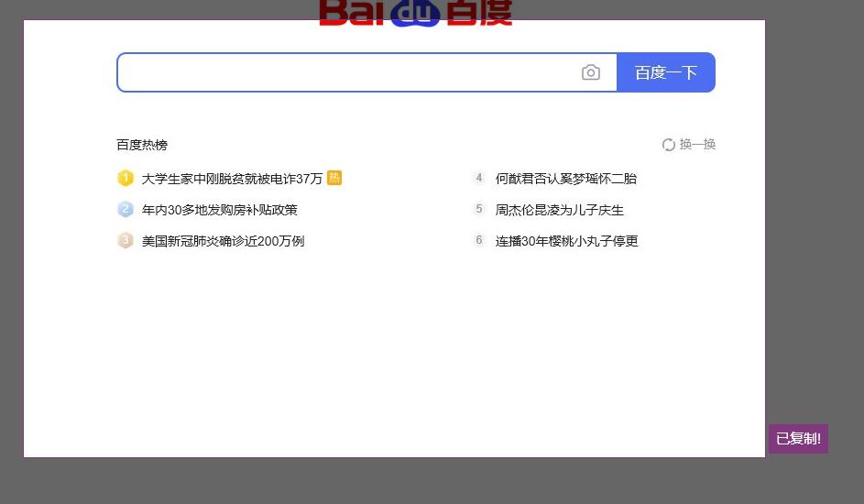Screen dimensions: 864x504
Task: Click the camera image-search icon
Action: pyautogui.click(x=591, y=72)
